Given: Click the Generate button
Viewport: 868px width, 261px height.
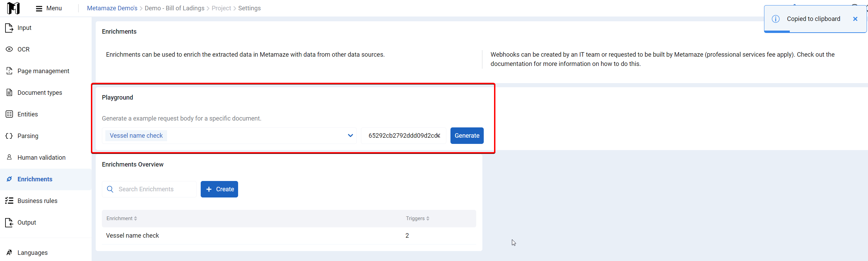Looking at the screenshot, I should click(467, 136).
